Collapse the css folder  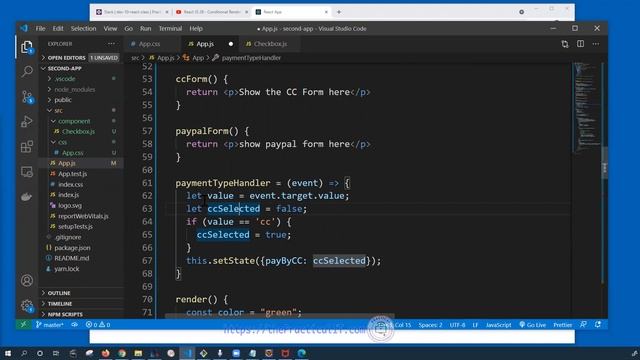point(62,142)
